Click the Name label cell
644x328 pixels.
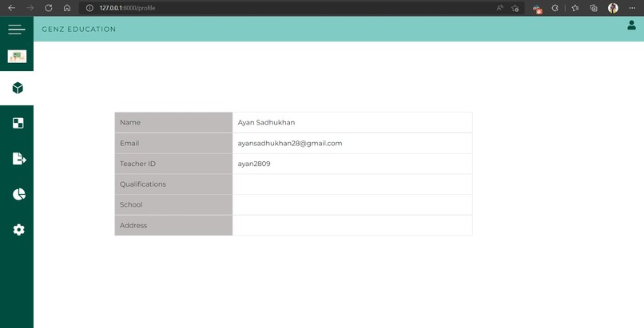(x=173, y=123)
